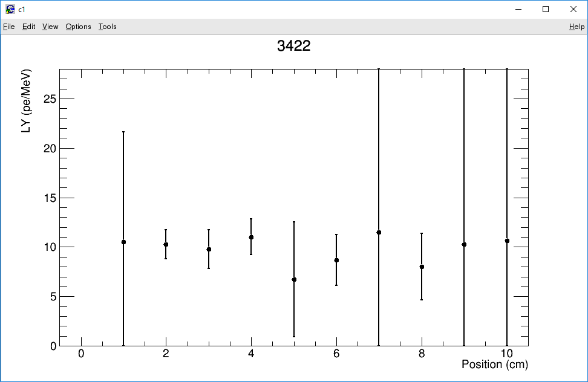588x382 pixels.
Task: Click the data point at position 6
Action: tap(336, 261)
